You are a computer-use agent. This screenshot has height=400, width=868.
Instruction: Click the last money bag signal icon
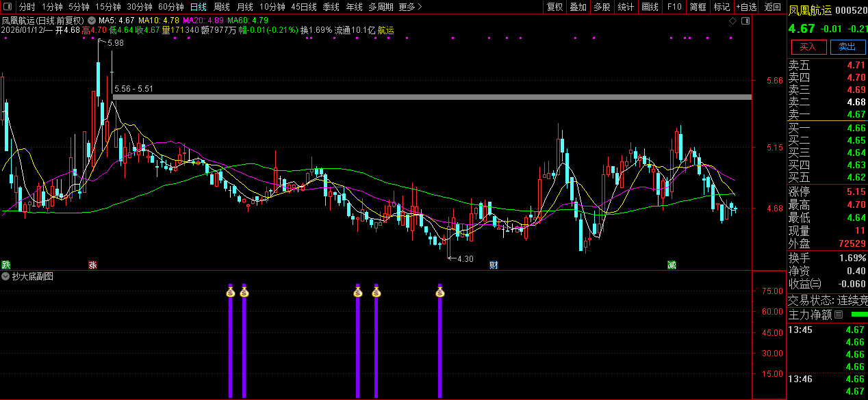pos(440,293)
